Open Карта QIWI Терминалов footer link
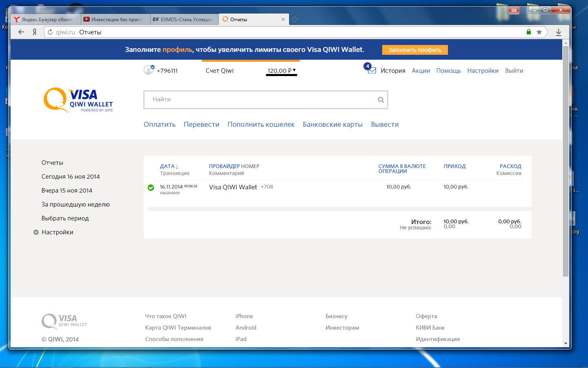The height and width of the screenshot is (368, 588). tap(178, 328)
